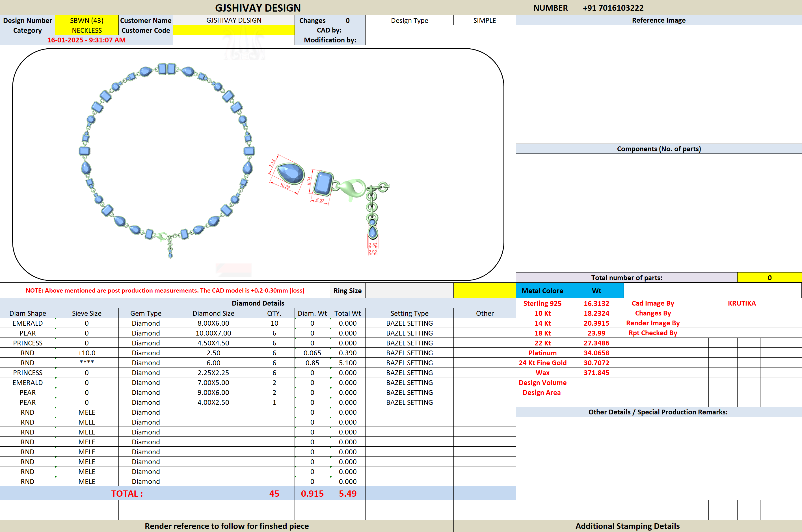Click the KRUTIKA Cad Image By cell
The image size is (802, 532).
point(742,303)
